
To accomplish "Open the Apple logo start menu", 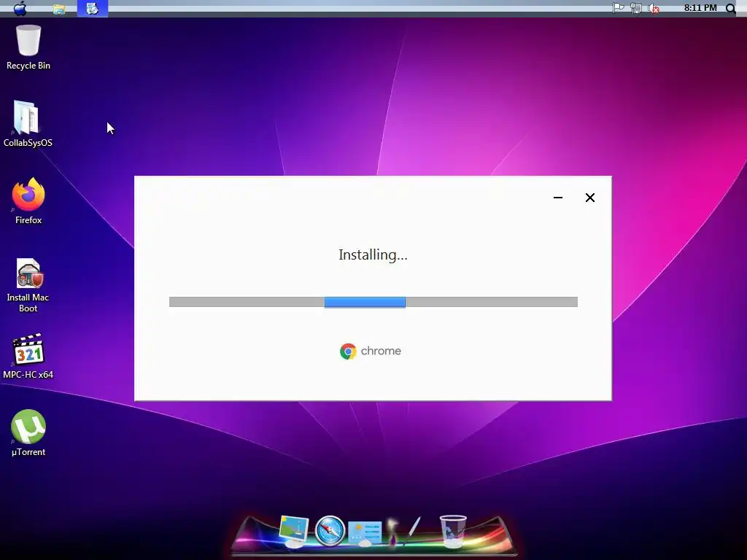I will [20, 8].
